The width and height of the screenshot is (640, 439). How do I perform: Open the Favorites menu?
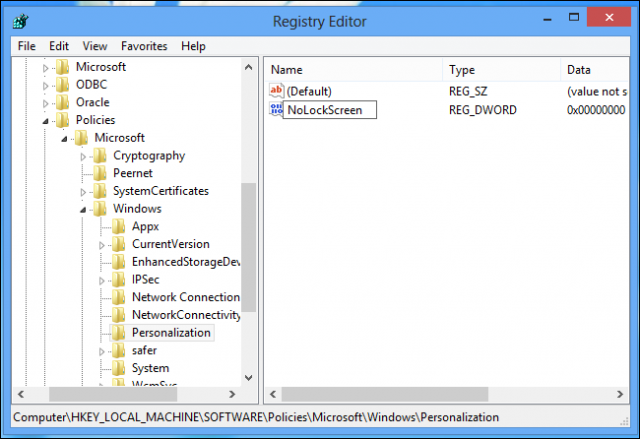pyautogui.click(x=144, y=46)
